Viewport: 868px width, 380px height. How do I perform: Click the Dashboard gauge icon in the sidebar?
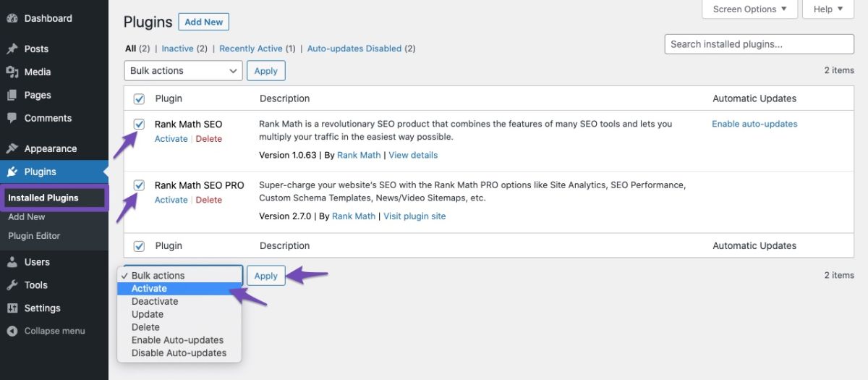12,18
